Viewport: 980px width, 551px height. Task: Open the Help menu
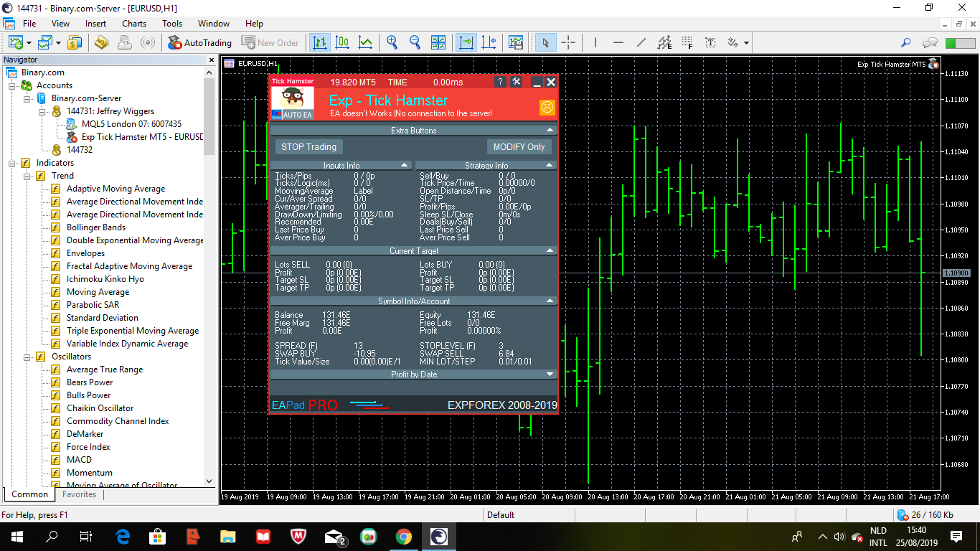click(x=254, y=24)
